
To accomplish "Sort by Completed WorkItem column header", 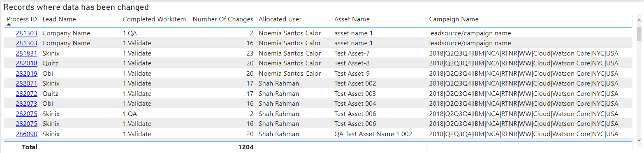I will tap(154, 19).
